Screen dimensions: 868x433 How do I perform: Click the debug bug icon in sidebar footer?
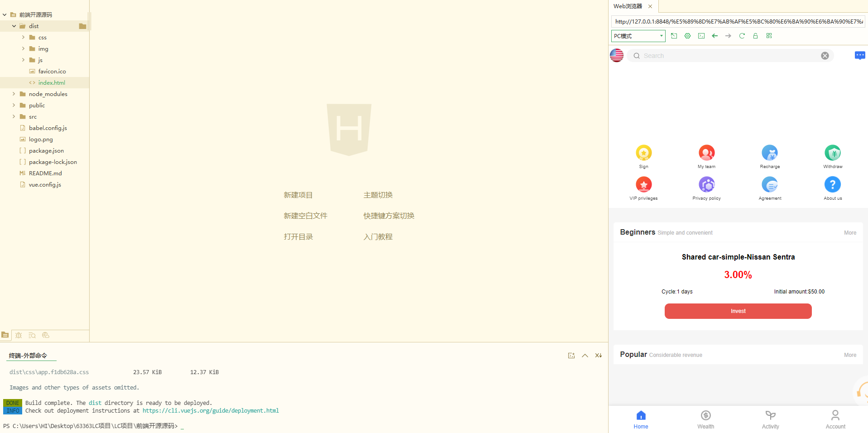tap(19, 335)
